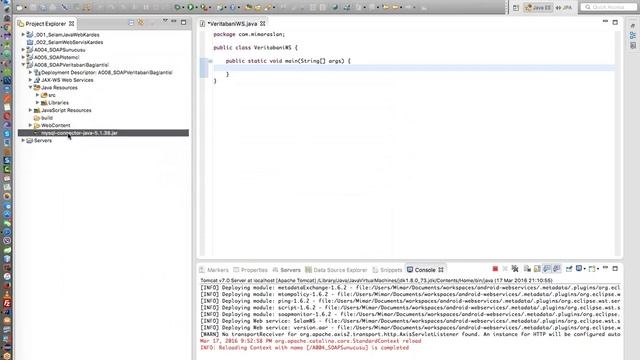Expand the _001_SelamJavaWebKardes project
This screenshot has height=360, width=640.
[23, 35]
